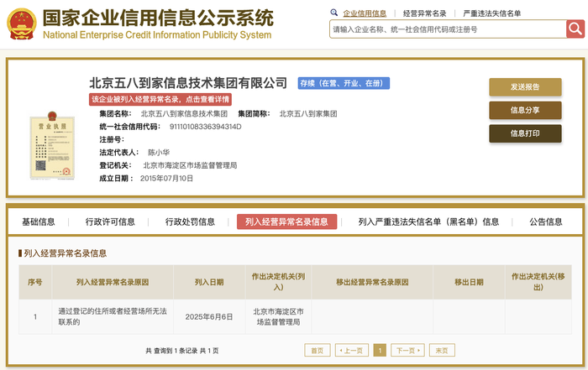Click the 序号 column header
Screen dimensions: 588x370
35,282
